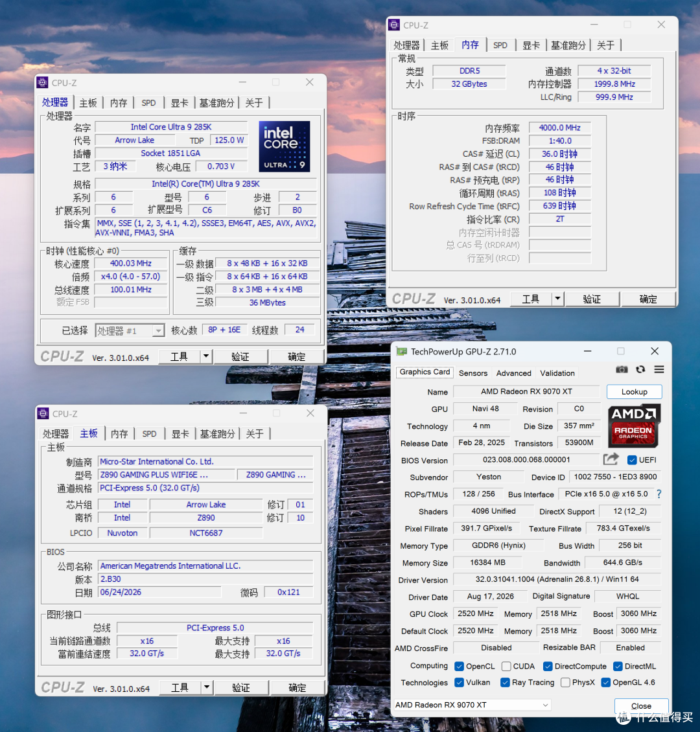700x732 pixels.
Task: Select the 基准跑分 tab in CPU-Z mainboard window
Action: (x=217, y=433)
